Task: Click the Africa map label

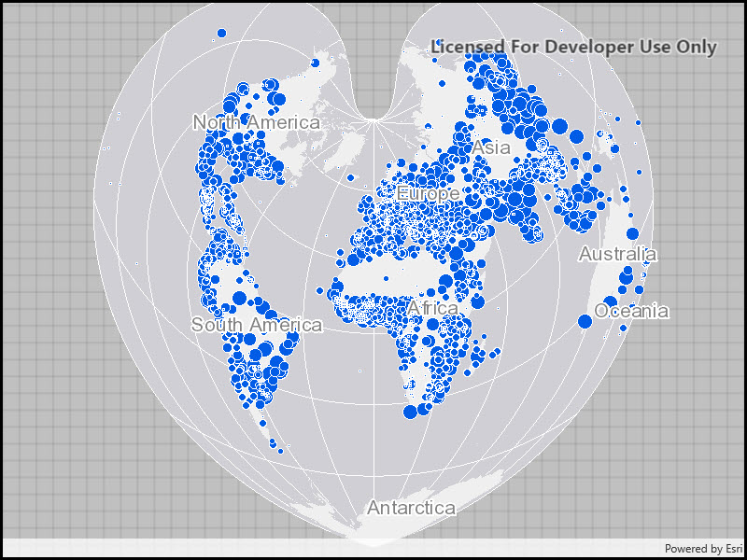Action: click(x=432, y=308)
